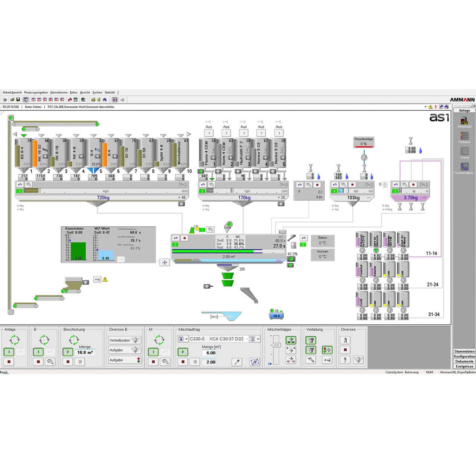Click the eyedropper icon in the Mischauftrag panel
476x476 pixels.
(237, 362)
